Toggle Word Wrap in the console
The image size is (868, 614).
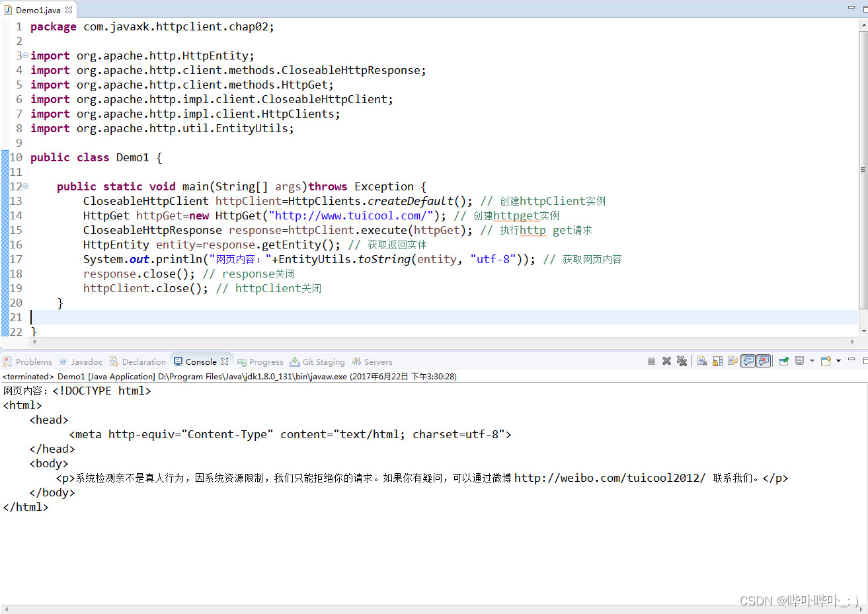(732, 361)
